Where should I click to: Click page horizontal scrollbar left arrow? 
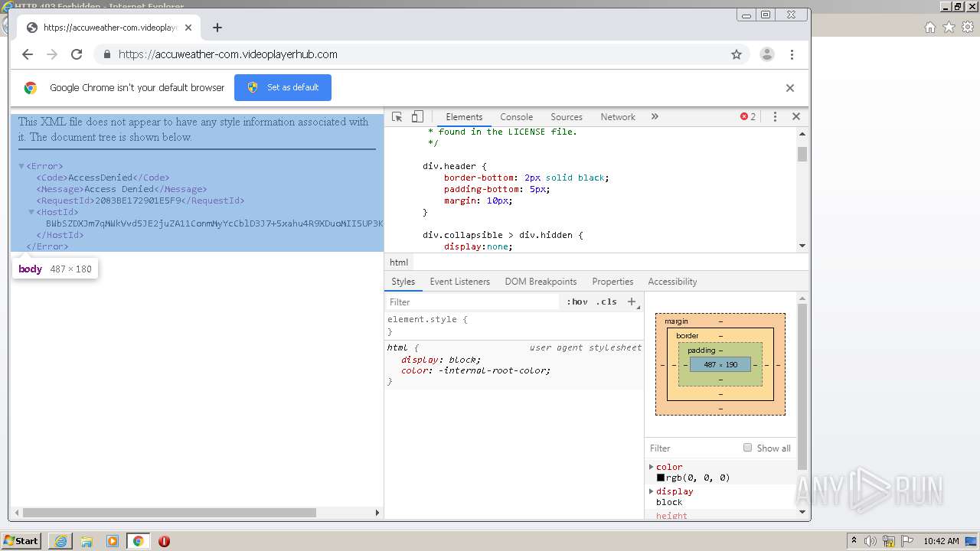click(16, 513)
